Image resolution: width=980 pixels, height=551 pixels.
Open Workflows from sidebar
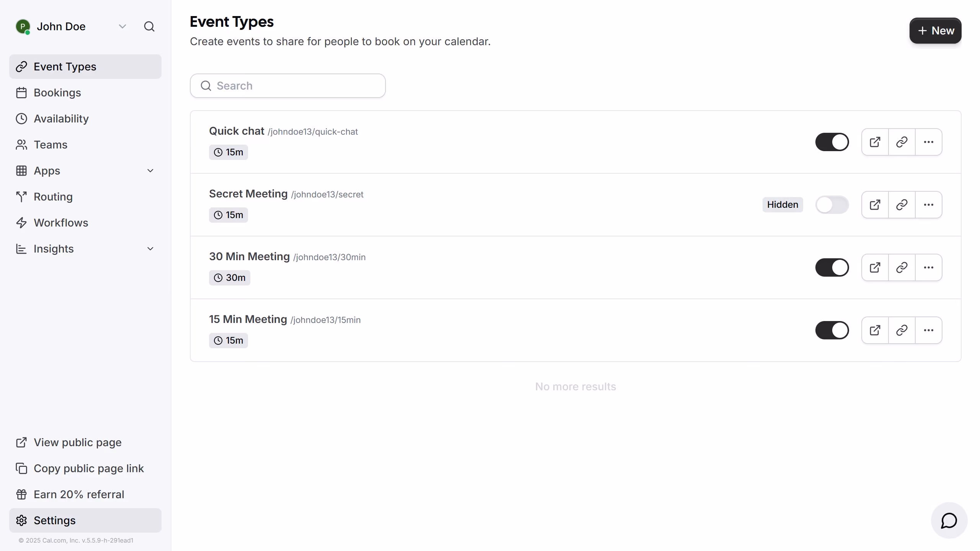[x=85, y=223]
